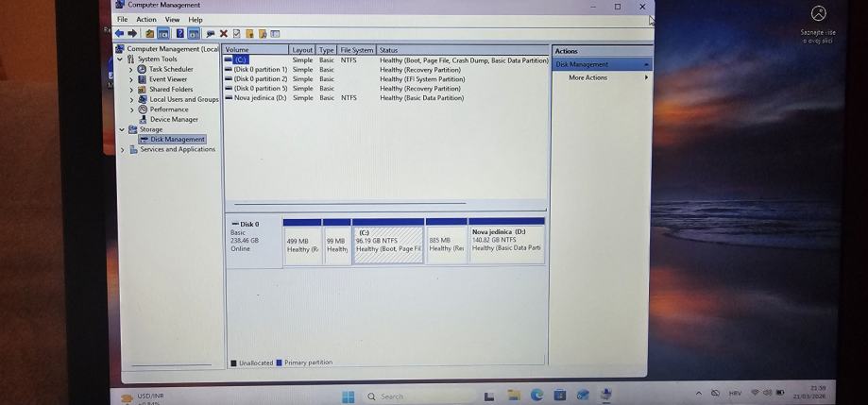Select the (C:) 96.19 GB NTFS block
The height and width of the screenshot is (405, 868).
coord(388,242)
